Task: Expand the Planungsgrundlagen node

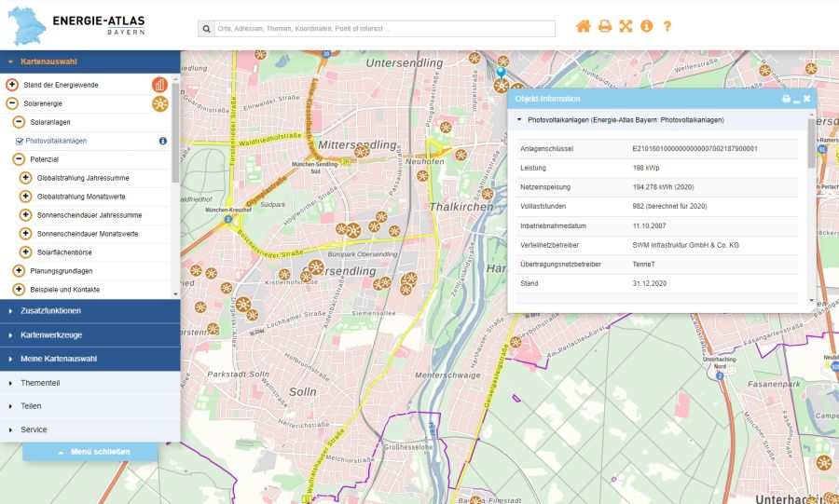Action: pos(19,271)
